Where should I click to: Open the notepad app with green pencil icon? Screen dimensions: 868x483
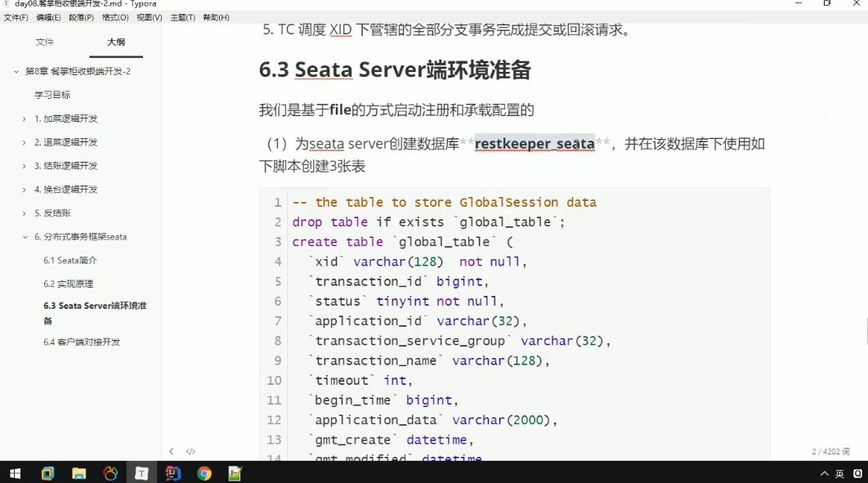235,473
